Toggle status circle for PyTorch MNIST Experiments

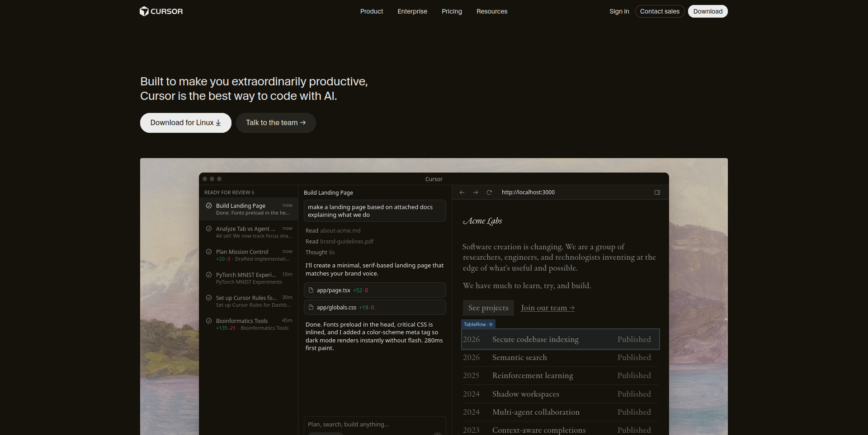209,275
